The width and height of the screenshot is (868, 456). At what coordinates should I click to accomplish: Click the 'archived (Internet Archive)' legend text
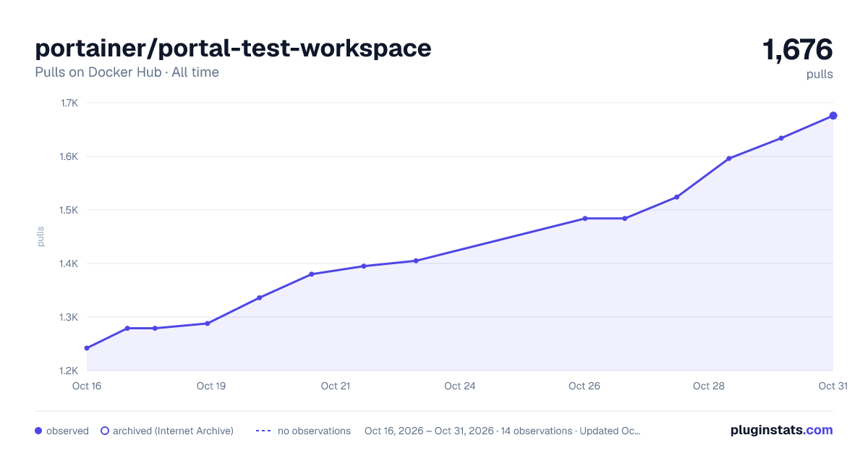click(173, 431)
